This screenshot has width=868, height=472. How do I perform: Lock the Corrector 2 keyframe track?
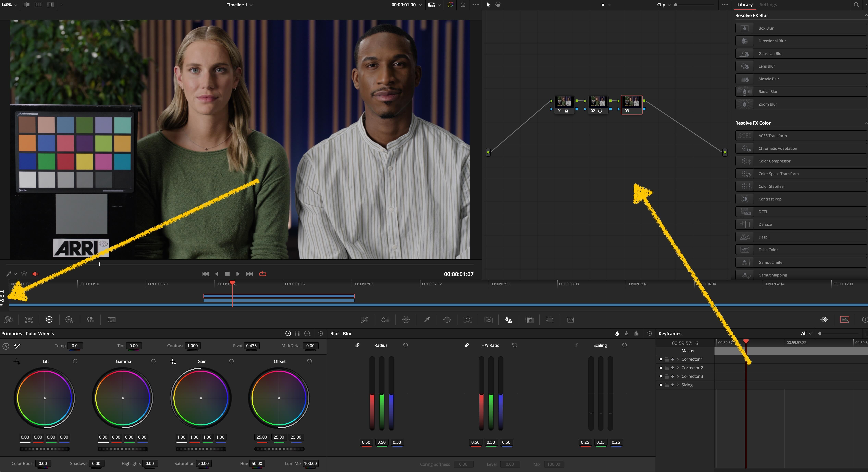point(667,368)
